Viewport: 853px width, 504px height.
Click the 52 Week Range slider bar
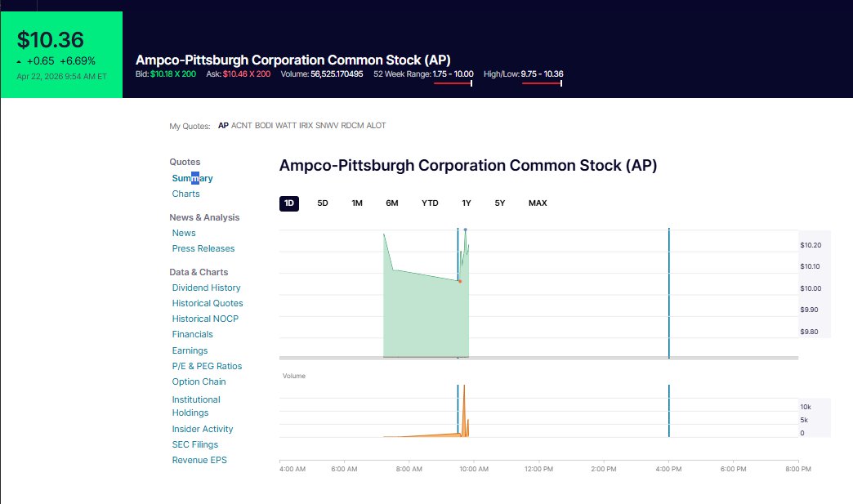click(x=453, y=83)
